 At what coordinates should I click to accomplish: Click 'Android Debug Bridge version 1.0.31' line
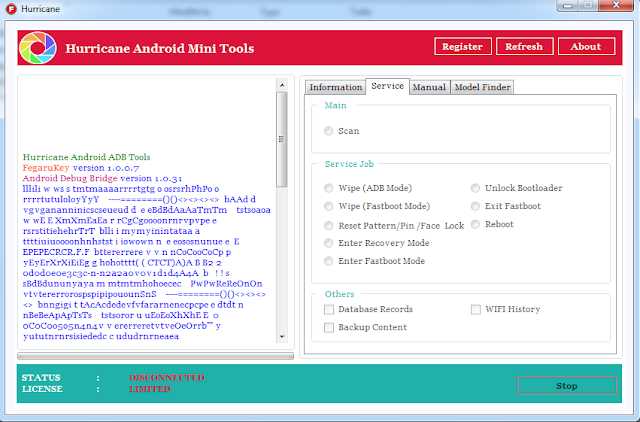[x=102, y=178]
